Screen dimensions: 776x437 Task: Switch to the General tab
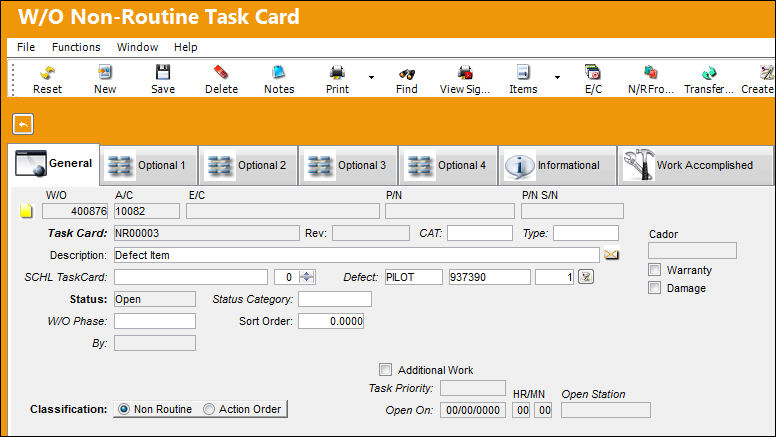point(54,164)
